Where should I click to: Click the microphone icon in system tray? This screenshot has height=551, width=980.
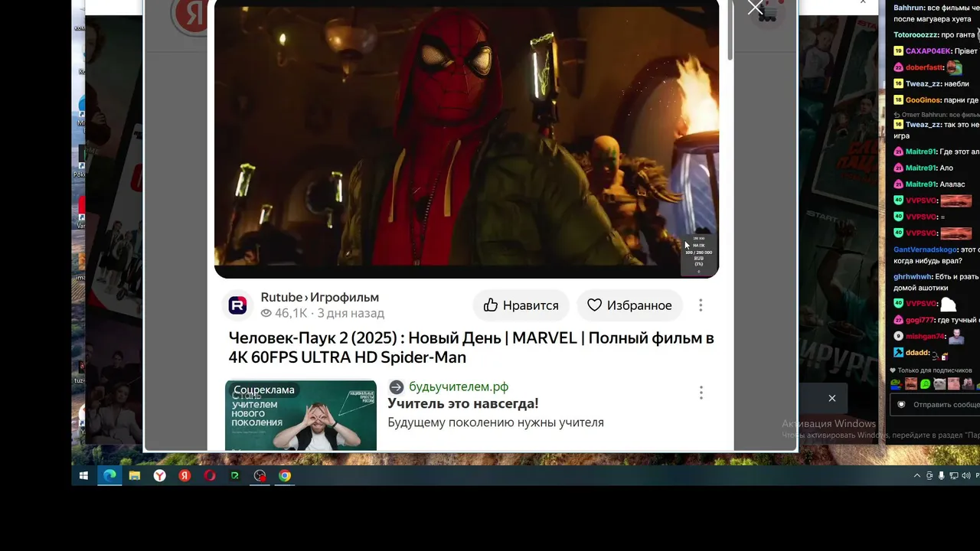tap(942, 476)
